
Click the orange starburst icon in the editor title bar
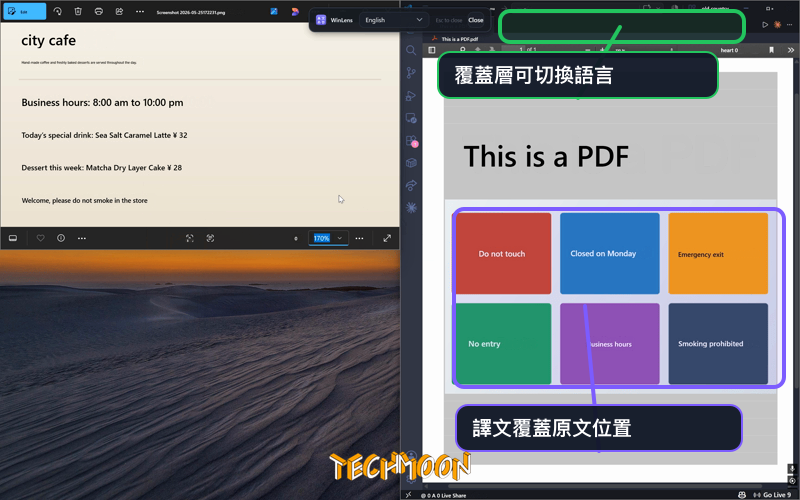click(778, 24)
